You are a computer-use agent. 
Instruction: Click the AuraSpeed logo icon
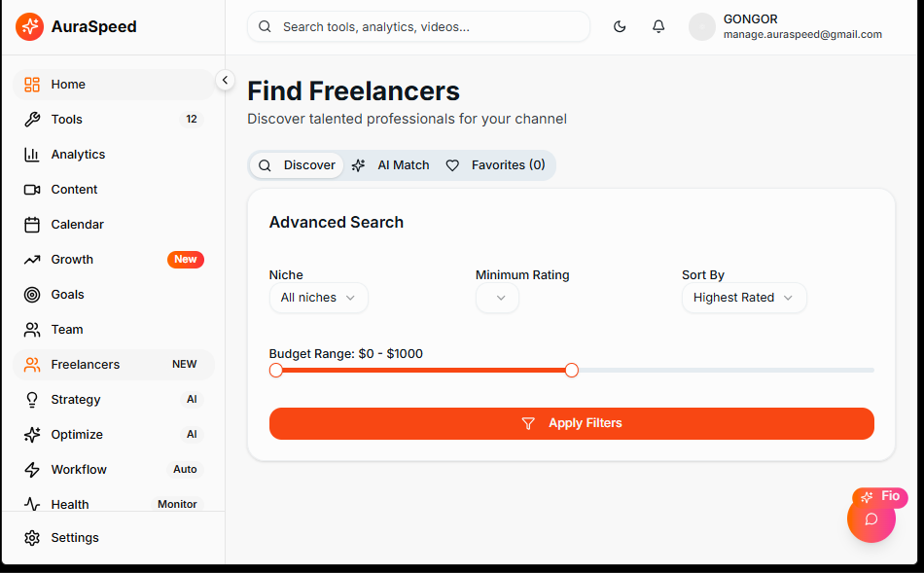coord(29,27)
